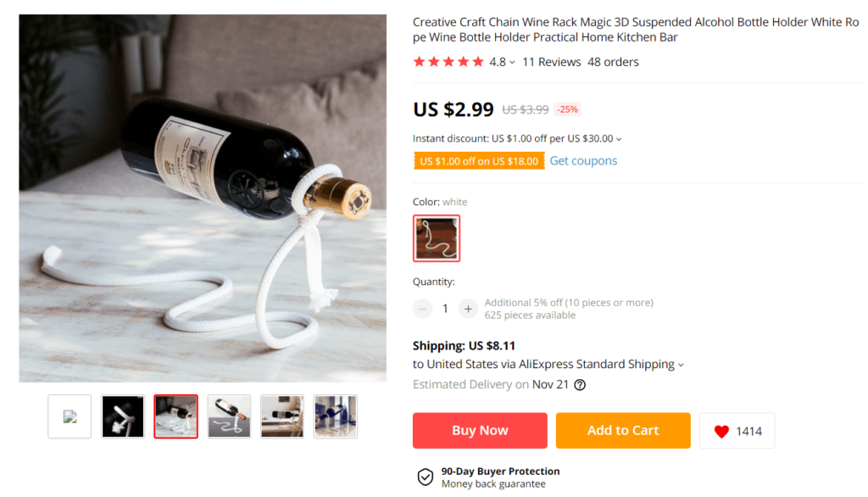
Task: Expand the instant discount details arrow
Action: tap(619, 139)
